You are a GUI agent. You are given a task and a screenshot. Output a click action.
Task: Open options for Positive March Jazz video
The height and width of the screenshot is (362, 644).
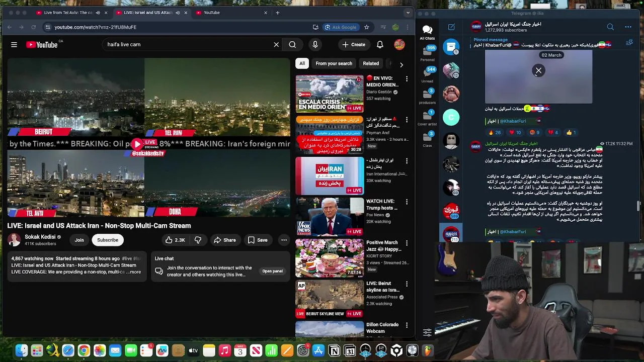[407, 243]
